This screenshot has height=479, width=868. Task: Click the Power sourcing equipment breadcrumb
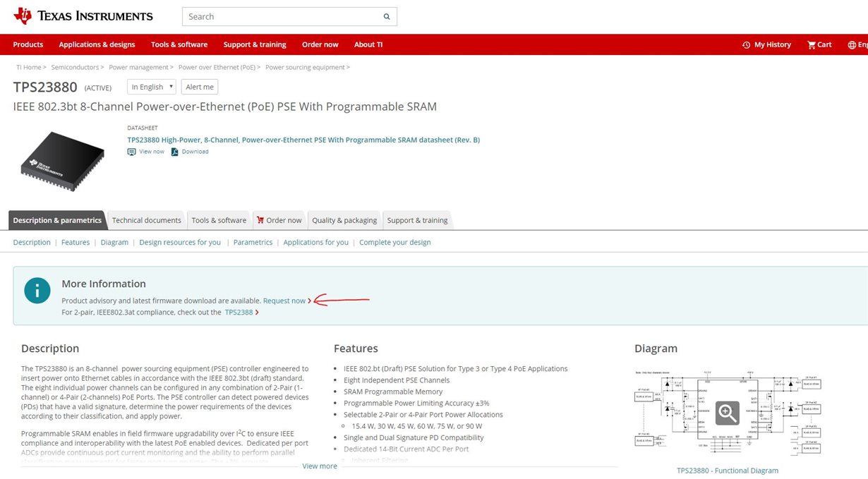[x=305, y=67]
